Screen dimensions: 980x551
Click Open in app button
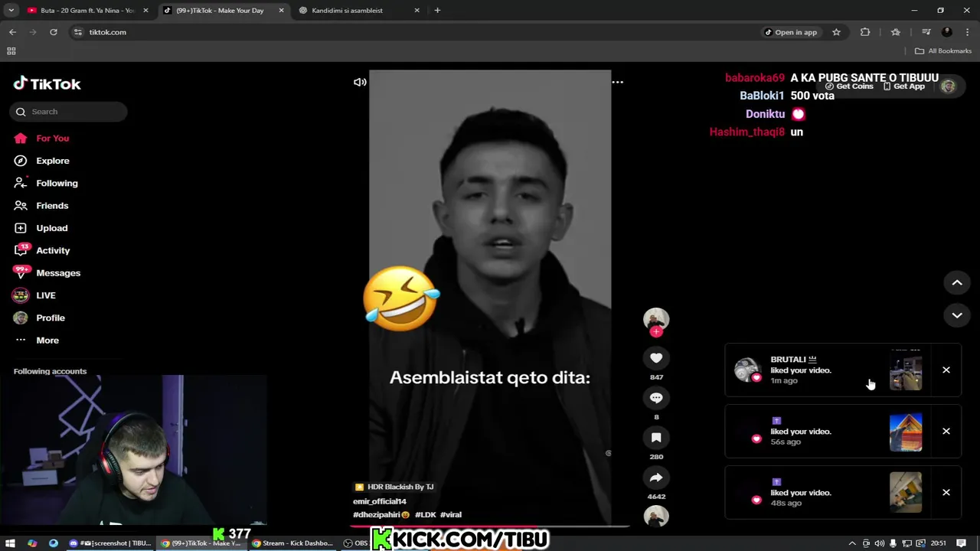[x=791, y=32]
